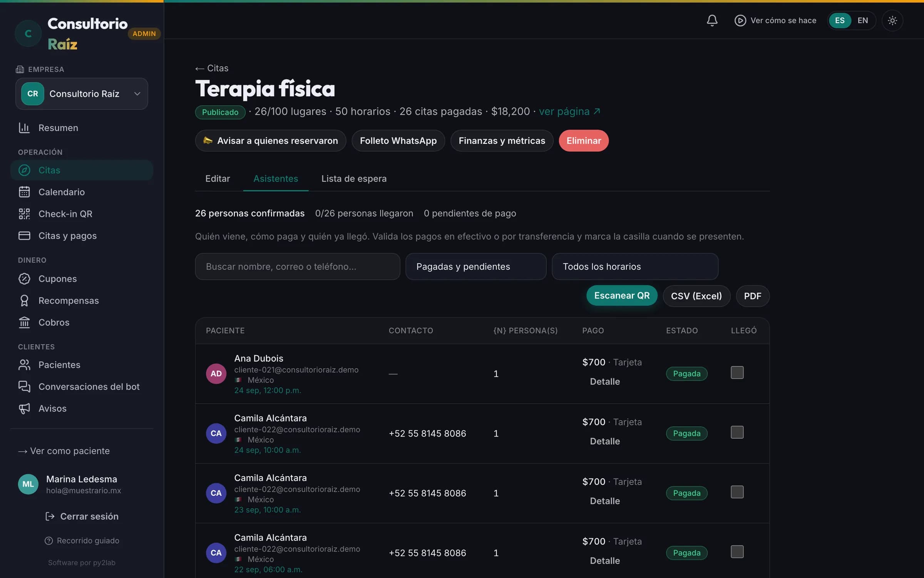Open Conversaciones del bot chat icon
The height and width of the screenshot is (578, 924).
(24, 386)
